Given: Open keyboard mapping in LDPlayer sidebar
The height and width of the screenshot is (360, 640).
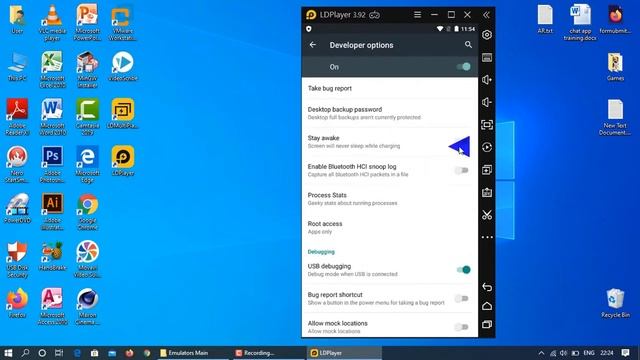Looking at the screenshot, I should 487,58.
